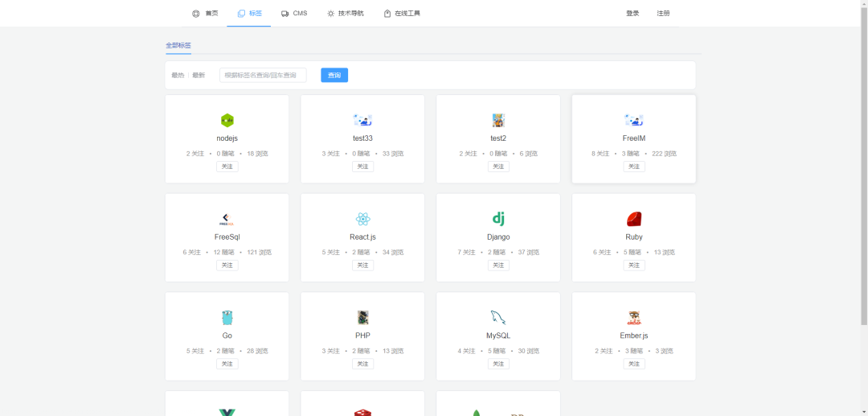This screenshot has height=416, width=868.
Task: Click the Django dj logo
Action: coord(498,219)
